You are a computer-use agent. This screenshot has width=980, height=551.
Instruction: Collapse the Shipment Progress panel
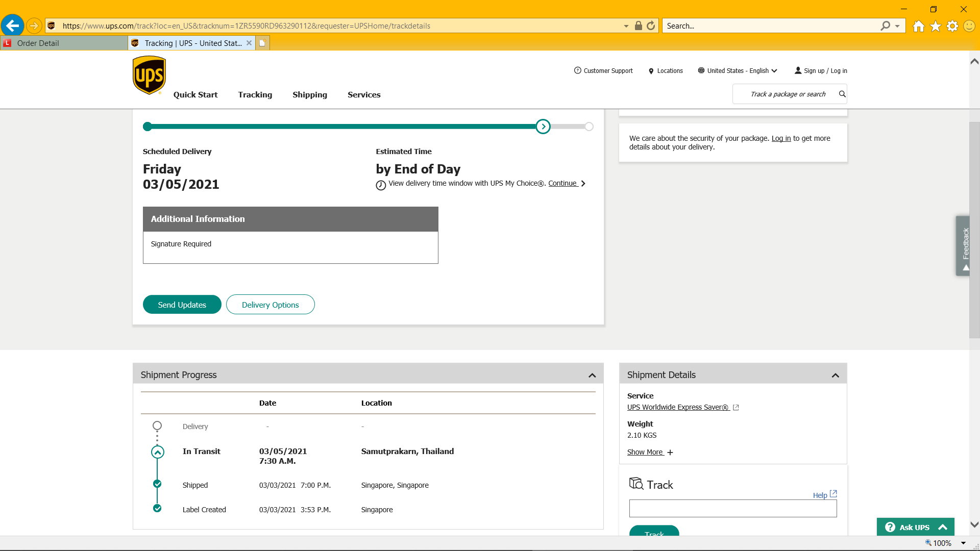click(x=592, y=375)
